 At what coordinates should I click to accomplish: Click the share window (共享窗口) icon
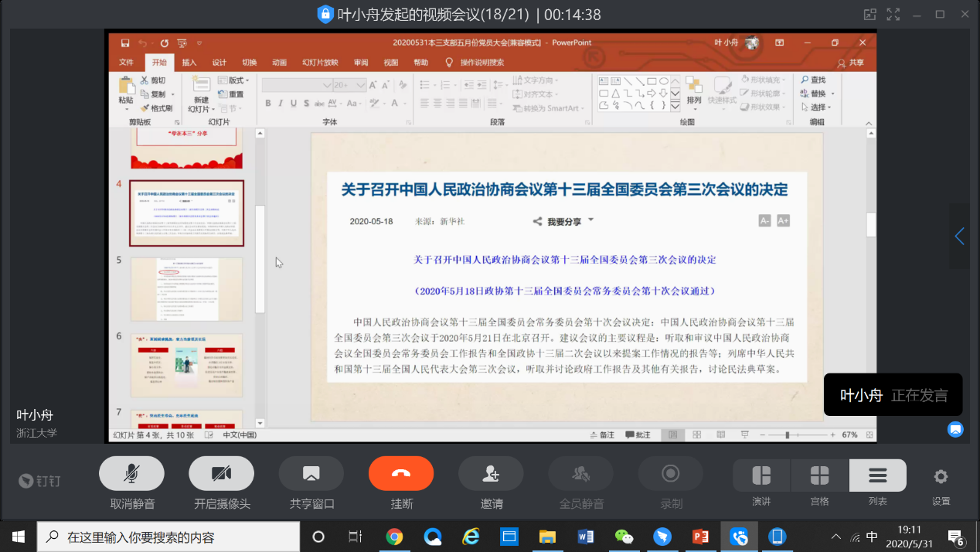point(311,473)
